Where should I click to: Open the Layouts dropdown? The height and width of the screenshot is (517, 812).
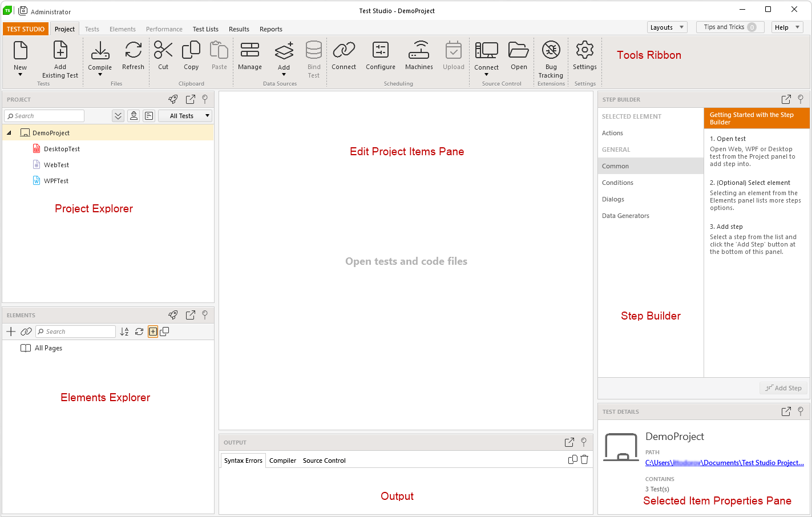pyautogui.click(x=668, y=27)
